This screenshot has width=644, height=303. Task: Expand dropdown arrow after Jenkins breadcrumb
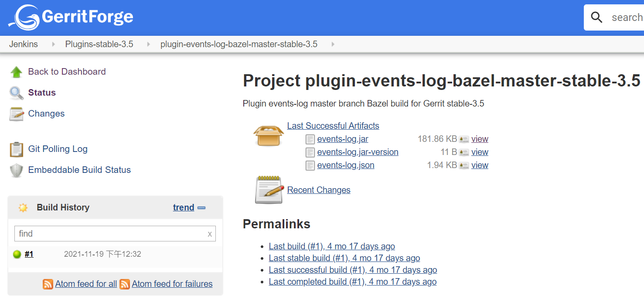[x=54, y=44]
